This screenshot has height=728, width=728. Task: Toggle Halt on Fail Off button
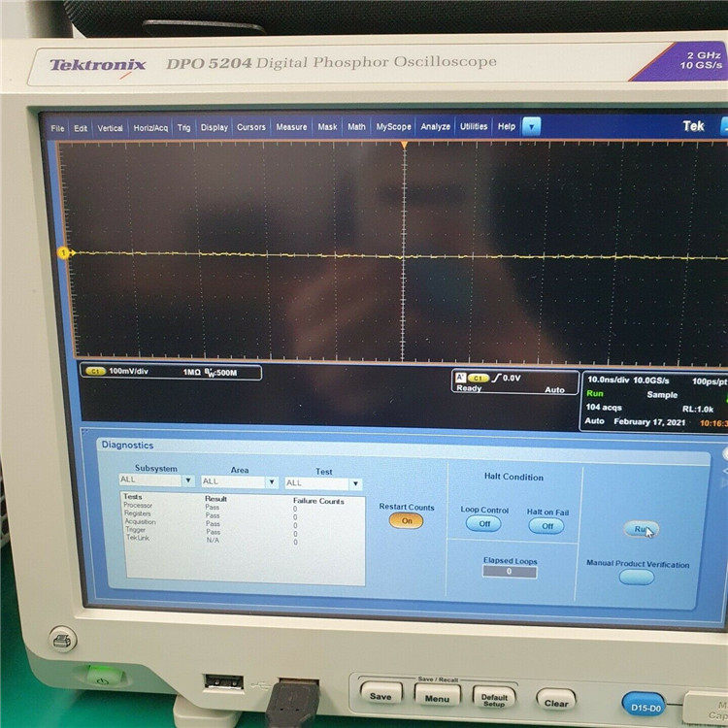(x=546, y=526)
